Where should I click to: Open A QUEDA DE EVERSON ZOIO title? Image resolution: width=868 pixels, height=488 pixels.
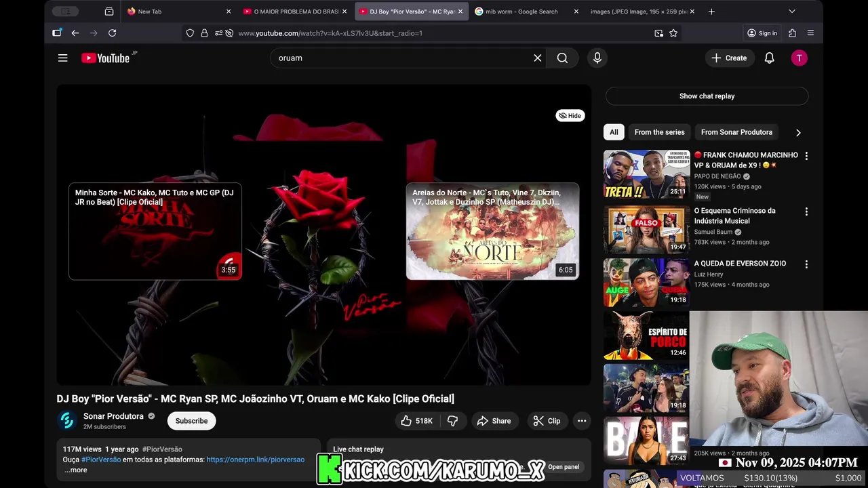pos(740,264)
